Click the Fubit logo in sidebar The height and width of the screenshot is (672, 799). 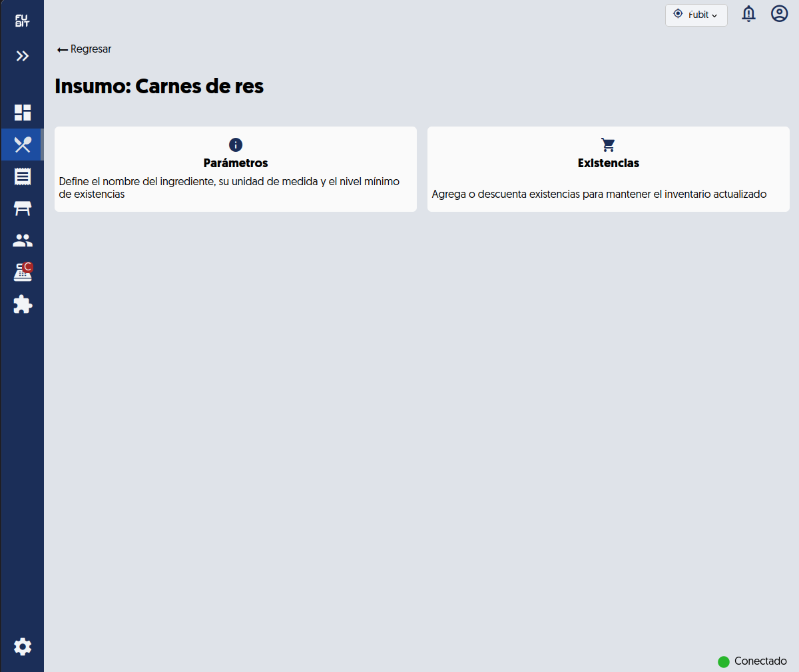[23, 21]
